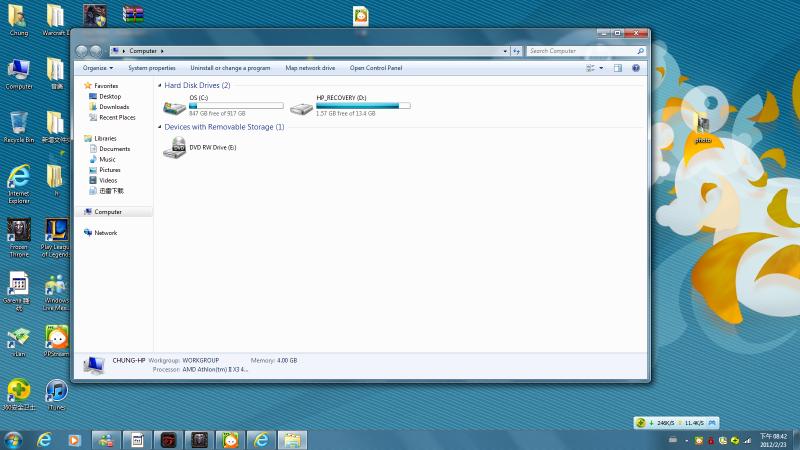Select Downloads under Favorites
The width and height of the screenshot is (800, 450).
114,107
